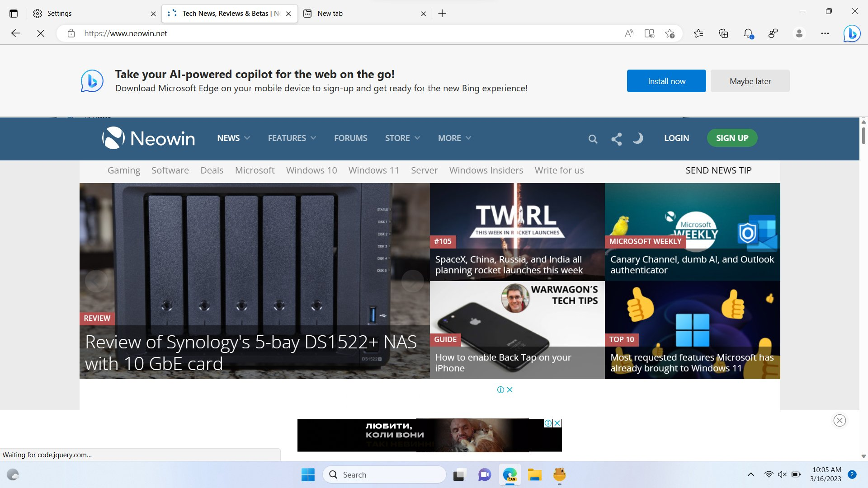Expand the NEWS dropdown
868x488 pixels.
click(233, 138)
